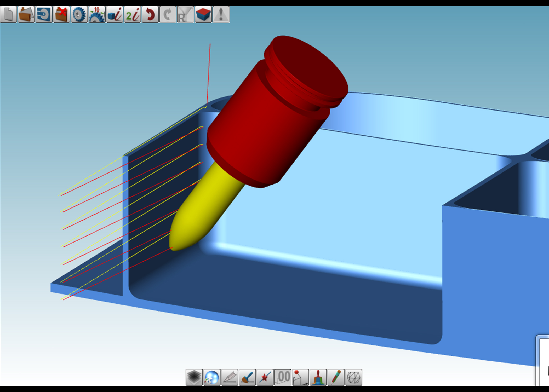Click the green 2 info icon
The image size is (549, 392).
tap(132, 14)
